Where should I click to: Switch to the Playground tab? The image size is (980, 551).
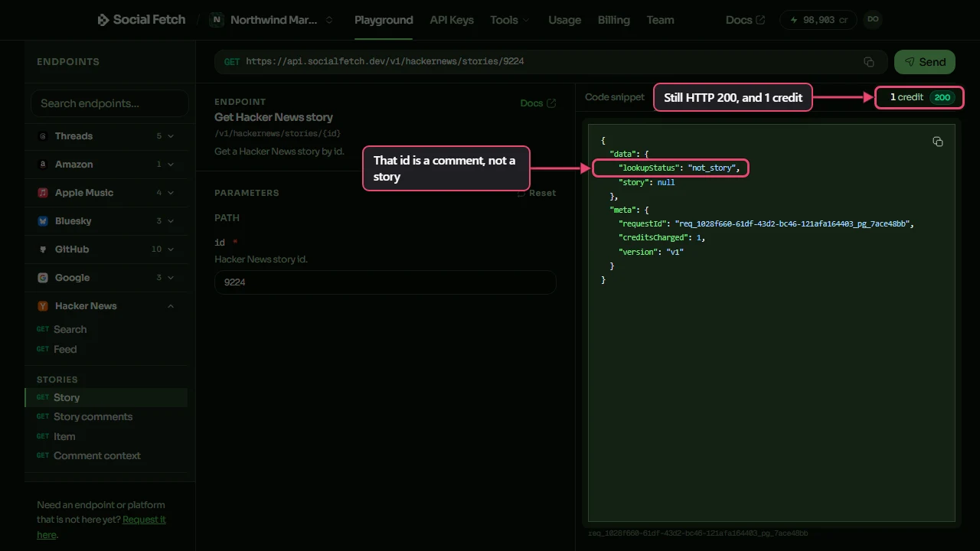(384, 20)
